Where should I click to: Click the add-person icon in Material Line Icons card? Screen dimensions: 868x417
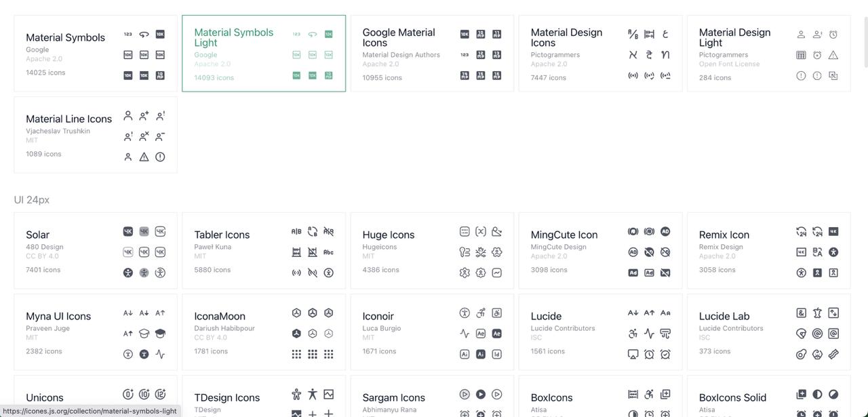(x=144, y=116)
